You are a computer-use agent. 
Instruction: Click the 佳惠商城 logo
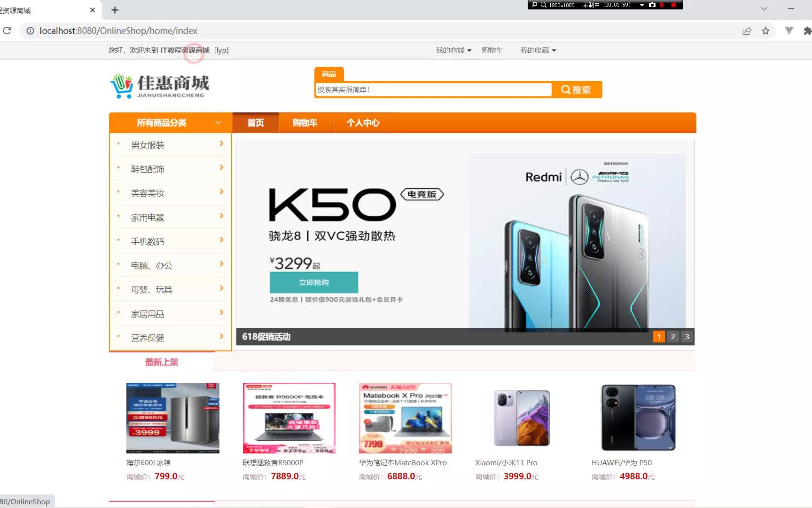pos(160,86)
